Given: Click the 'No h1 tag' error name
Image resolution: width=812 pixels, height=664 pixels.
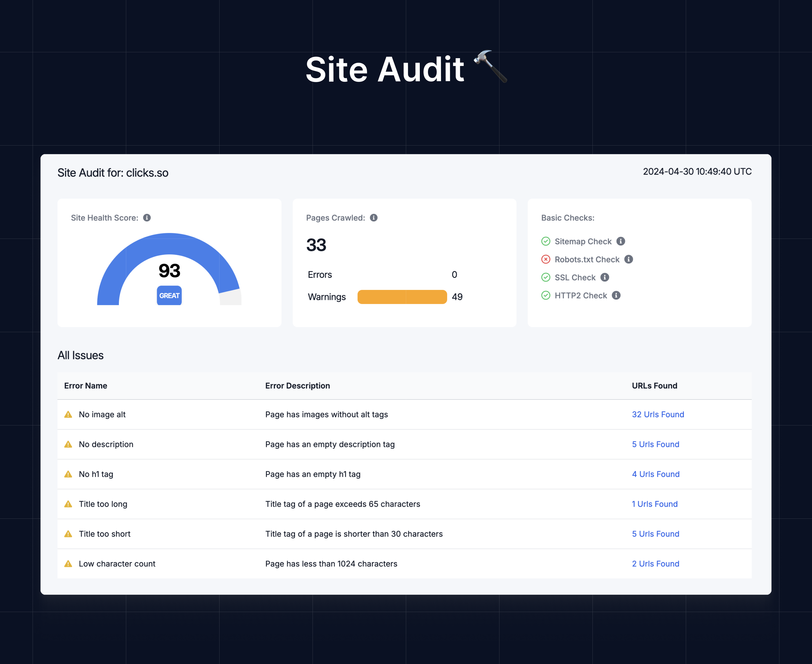Looking at the screenshot, I should click(x=96, y=474).
